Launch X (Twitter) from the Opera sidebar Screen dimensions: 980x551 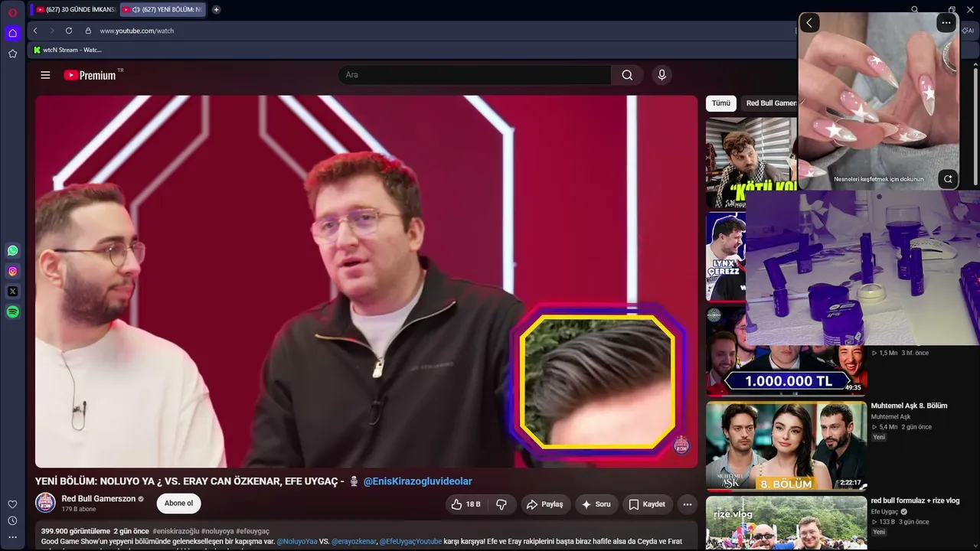12,292
